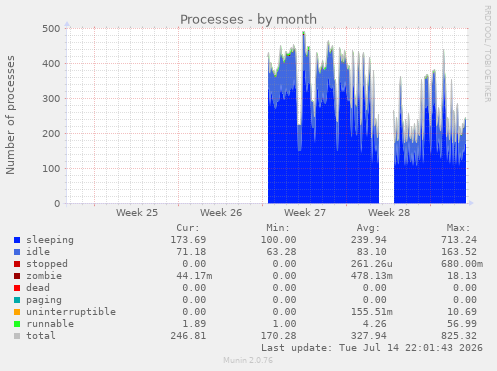Click sleeping max value 713.24

click(x=459, y=240)
